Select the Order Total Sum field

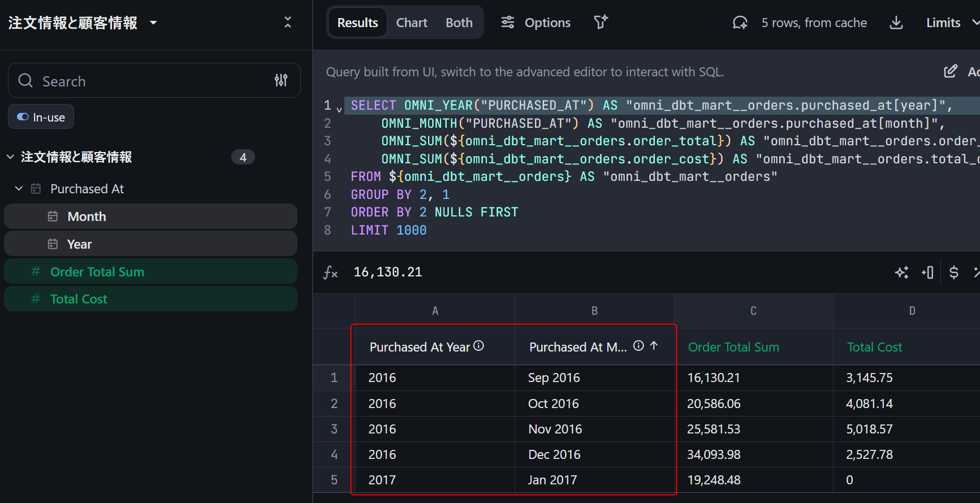(97, 272)
